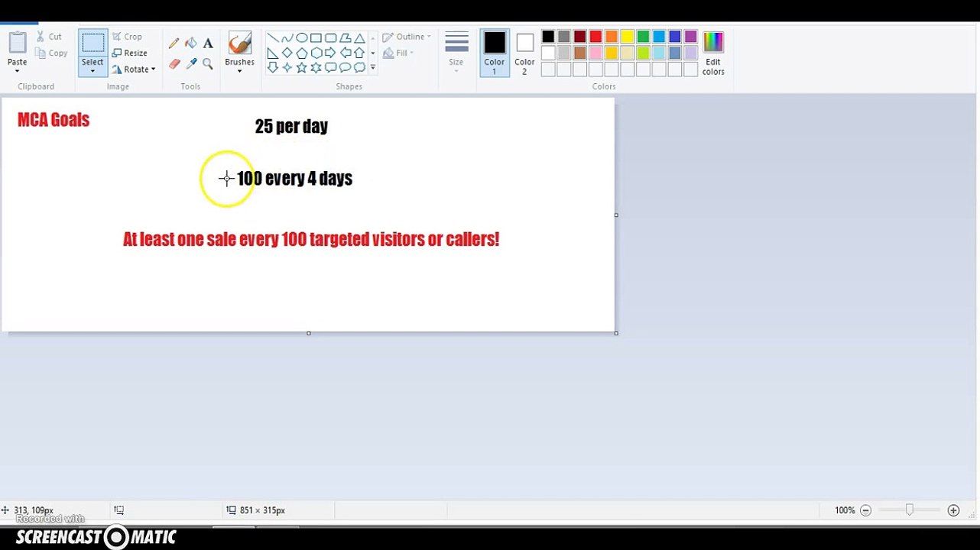The image size is (980, 550).
Task: Activate the Color 1 foreground button
Action: pyautogui.click(x=495, y=53)
